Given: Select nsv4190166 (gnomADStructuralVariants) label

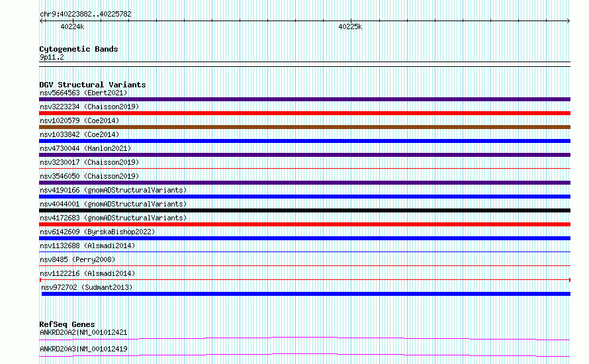Looking at the screenshot, I should pos(113,190).
